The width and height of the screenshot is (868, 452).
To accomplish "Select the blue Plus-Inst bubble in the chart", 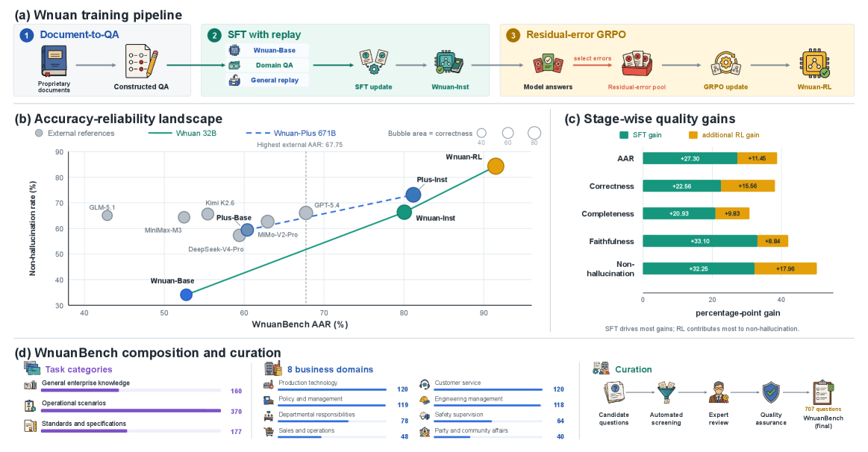I will point(413,195).
